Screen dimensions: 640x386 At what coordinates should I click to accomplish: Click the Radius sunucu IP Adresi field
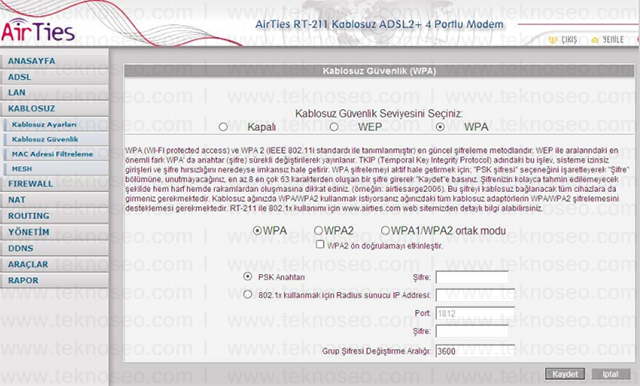[x=475, y=295]
